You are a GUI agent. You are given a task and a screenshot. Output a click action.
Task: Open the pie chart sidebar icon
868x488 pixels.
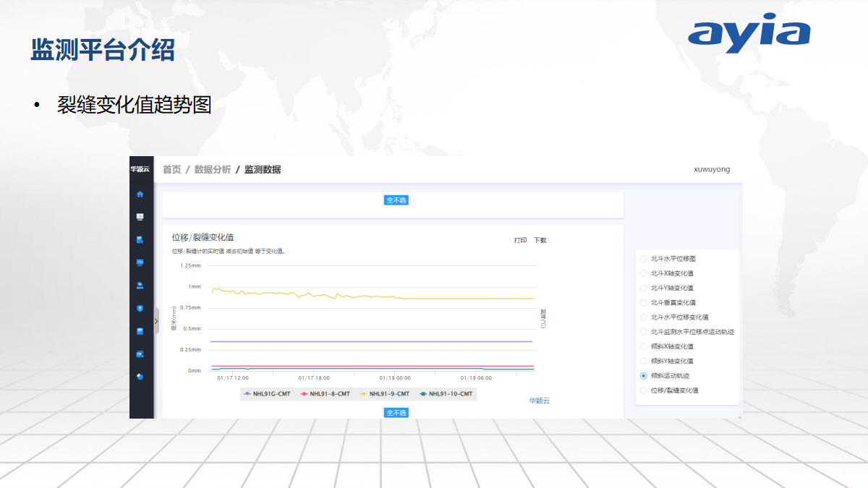(140, 377)
